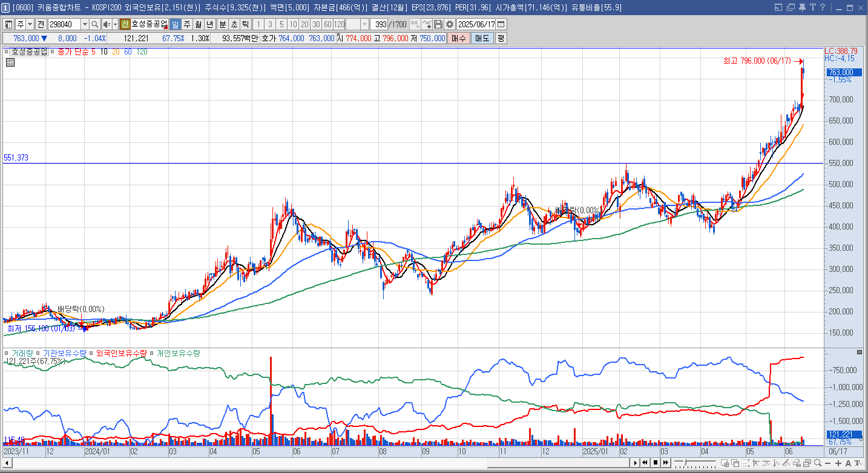Select the 30 interval preset button

click(316, 24)
